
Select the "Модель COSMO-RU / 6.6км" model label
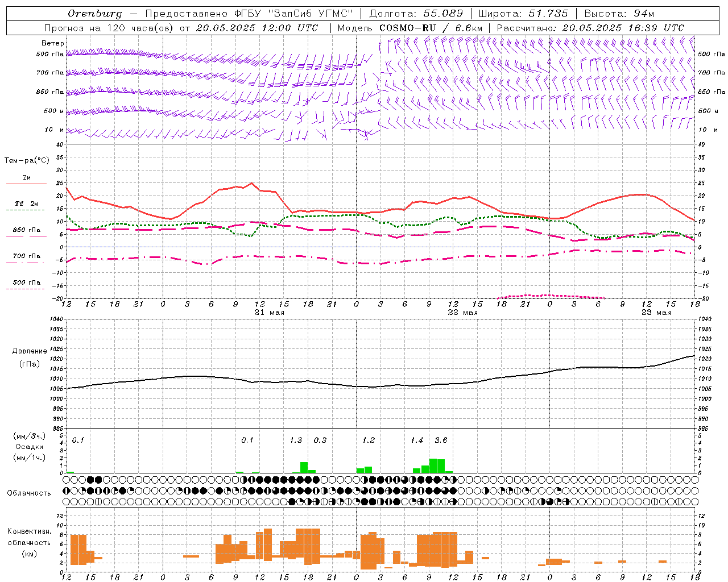[x=409, y=27]
